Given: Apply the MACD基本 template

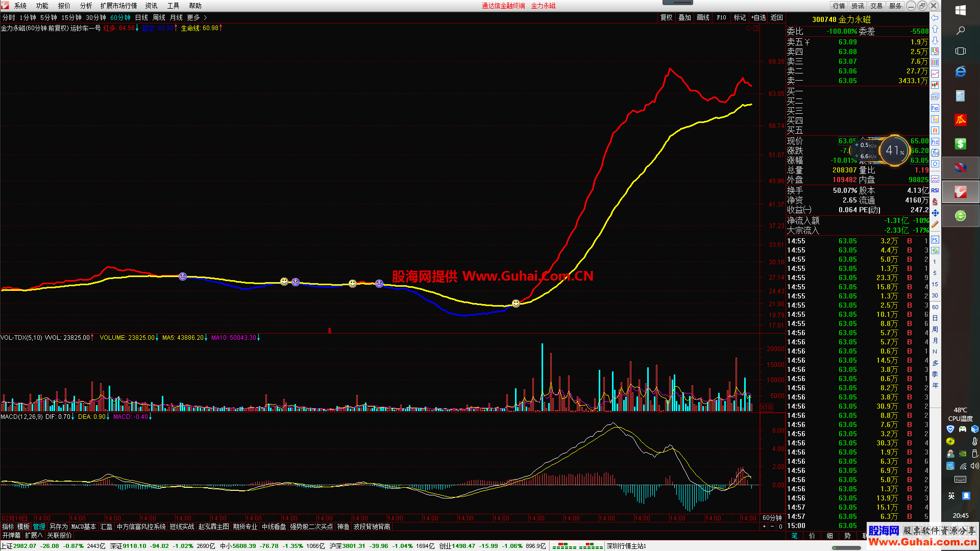Looking at the screenshot, I should click(x=83, y=527).
